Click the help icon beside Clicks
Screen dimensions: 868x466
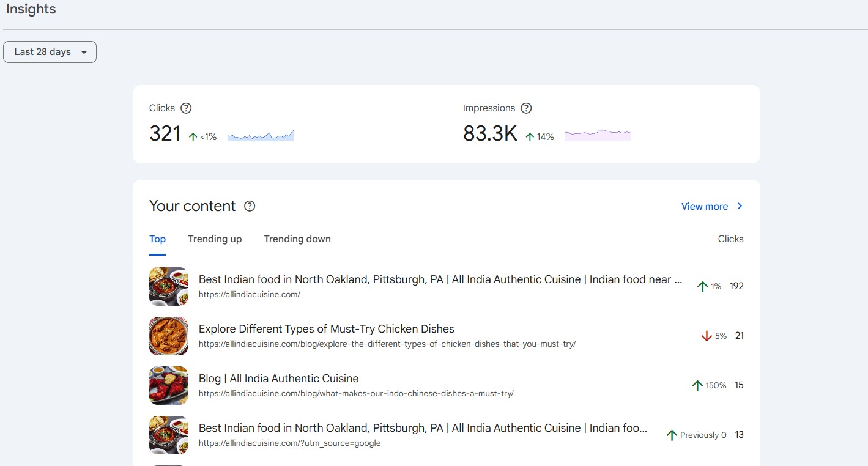pyautogui.click(x=186, y=108)
